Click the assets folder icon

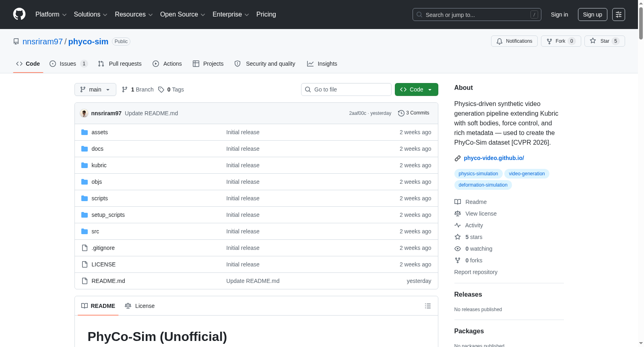point(85,132)
